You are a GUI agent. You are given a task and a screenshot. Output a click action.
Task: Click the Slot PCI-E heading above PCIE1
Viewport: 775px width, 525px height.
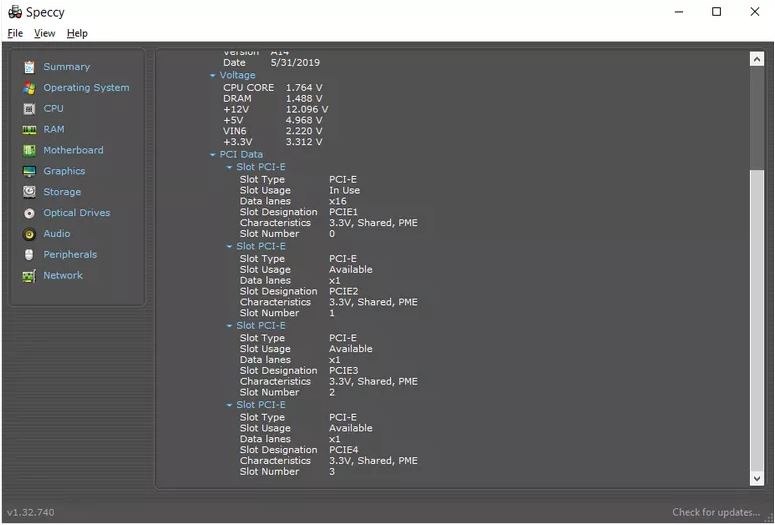[261, 167]
